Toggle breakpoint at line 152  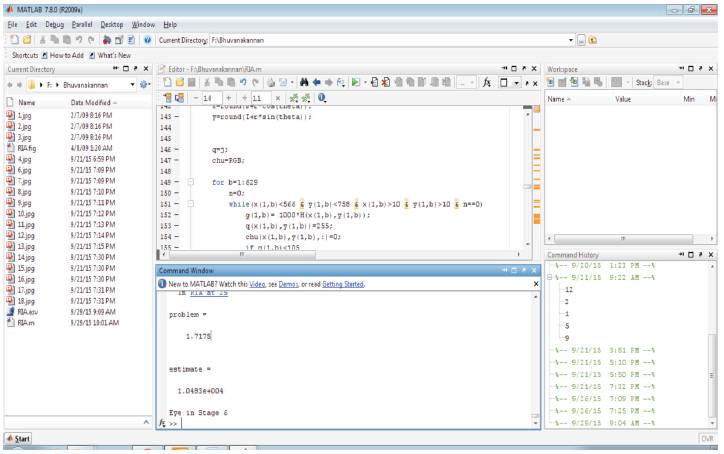(x=176, y=215)
